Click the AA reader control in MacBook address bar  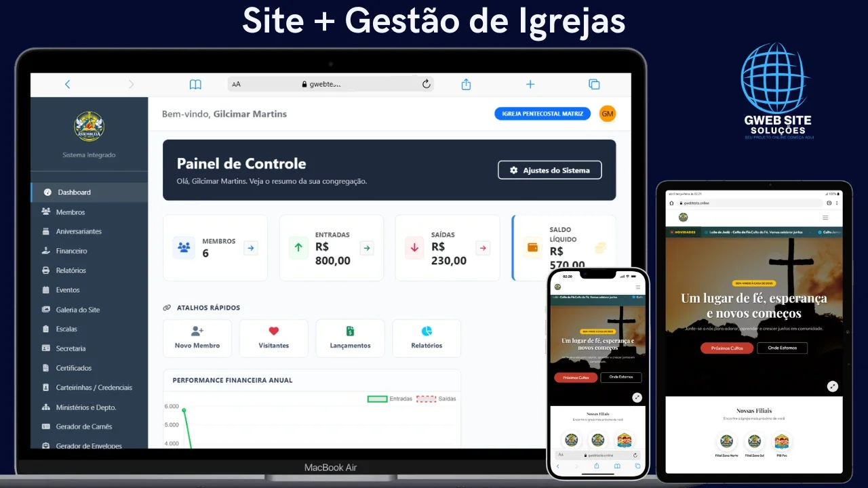click(236, 84)
